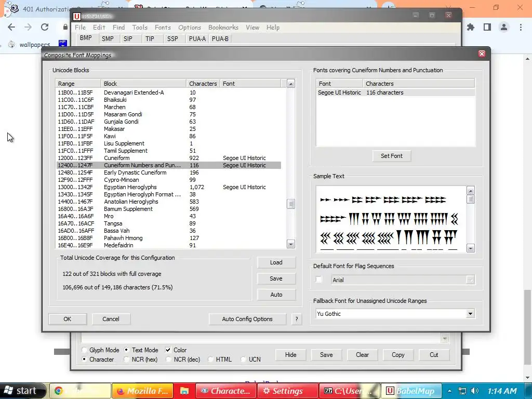
Task: Switch to the 7z C:\User taskbar item
Action: [x=350, y=391]
